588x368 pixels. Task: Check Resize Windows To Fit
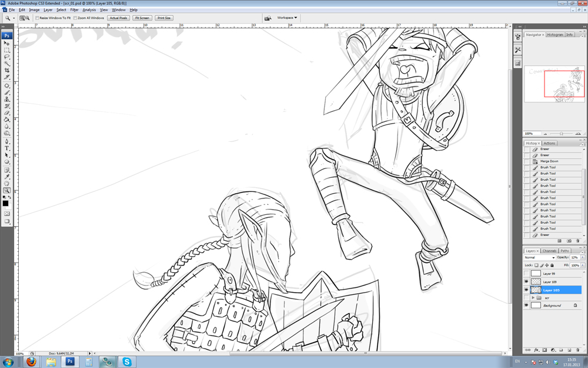tap(37, 18)
